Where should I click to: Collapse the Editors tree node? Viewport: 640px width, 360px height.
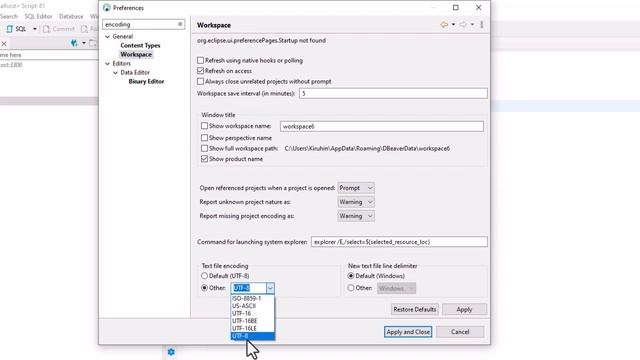click(x=108, y=64)
